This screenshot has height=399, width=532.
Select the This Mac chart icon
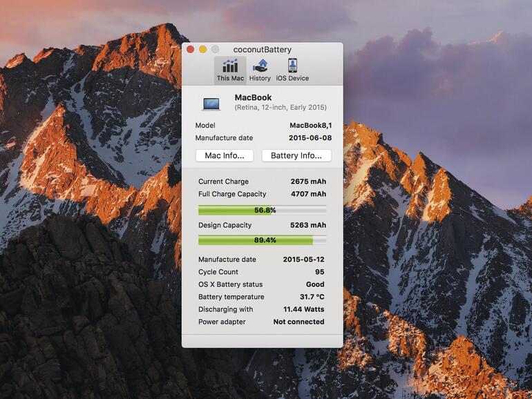(230, 66)
